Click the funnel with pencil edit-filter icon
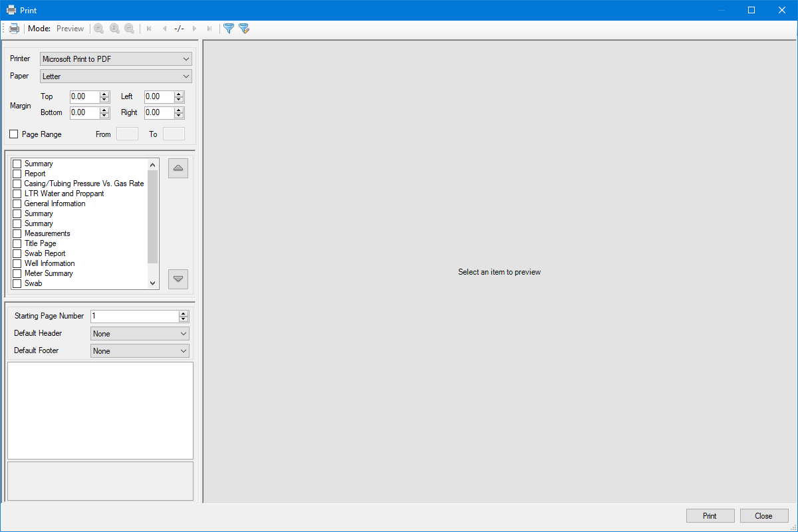798x532 pixels. tap(244, 29)
